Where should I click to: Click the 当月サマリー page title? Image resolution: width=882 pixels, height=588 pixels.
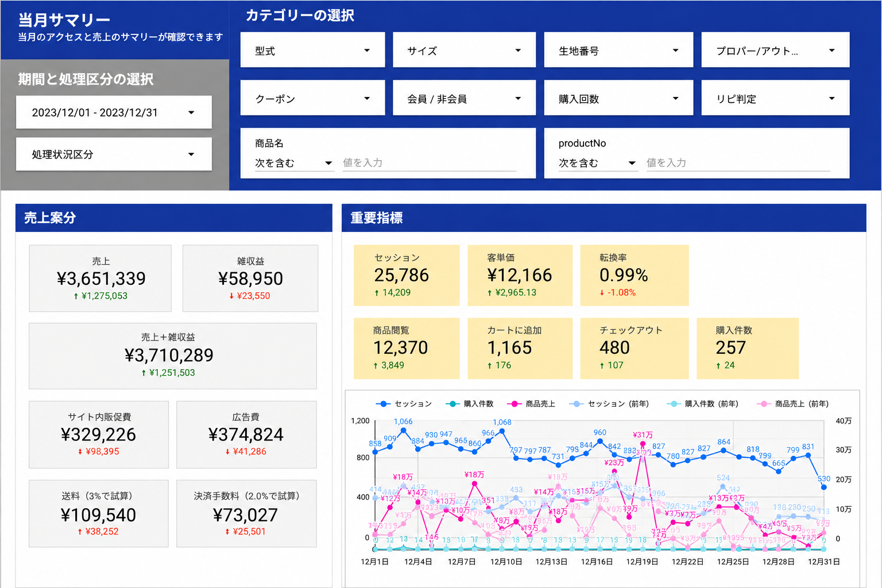pos(64,20)
